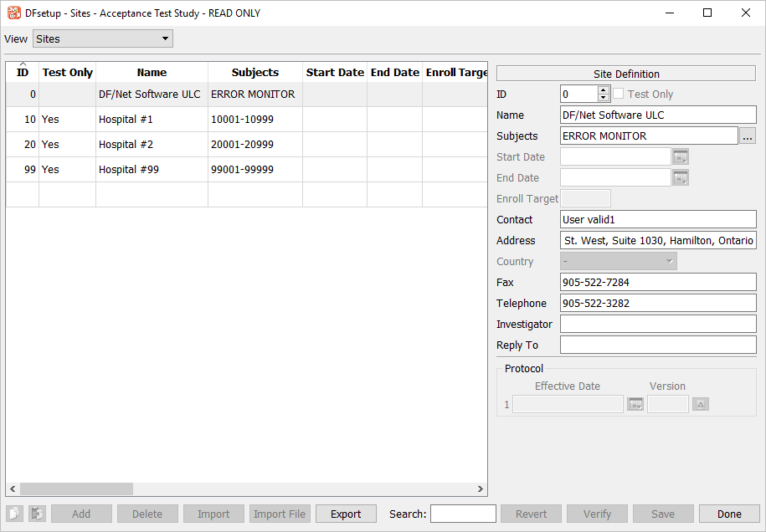Open the Protocol Effective Date calendar picker

click(x=635, y=404)
